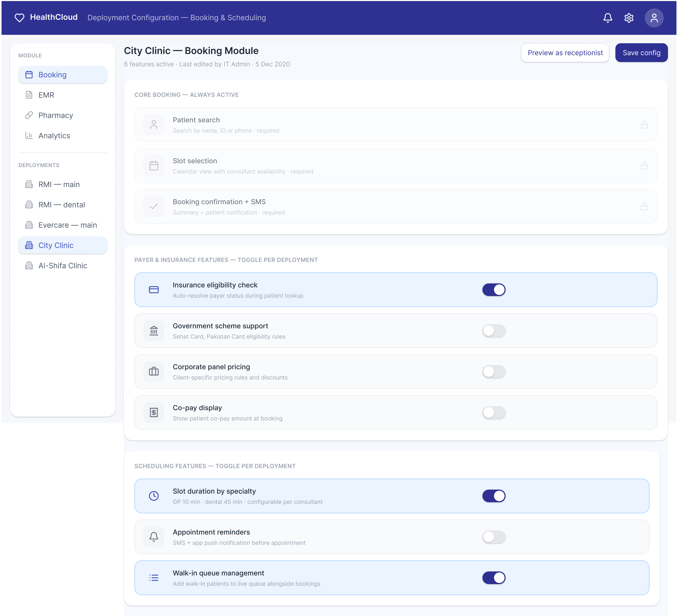Image resolution: width=678 pixels, height=616 pixels.
Task: Open the Al-Shifa Clinic deployment
Action: pyautogui.click(x=62, y=266)
